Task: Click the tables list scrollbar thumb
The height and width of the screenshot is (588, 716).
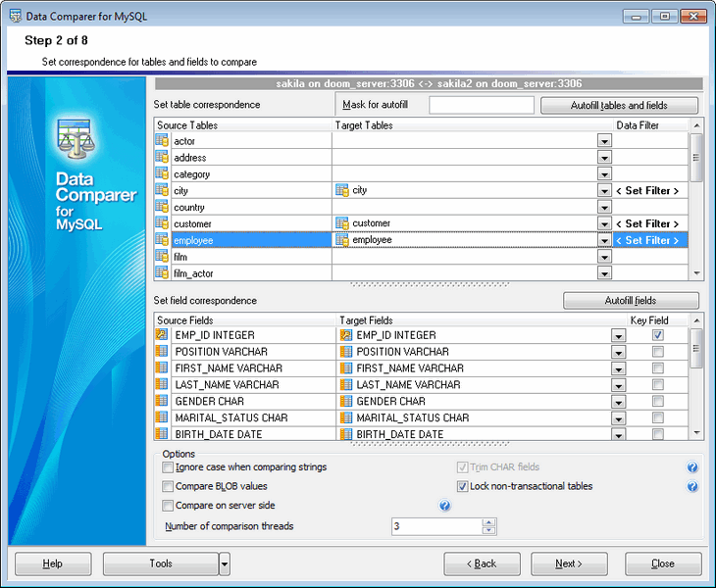Action: pos(696,158)
